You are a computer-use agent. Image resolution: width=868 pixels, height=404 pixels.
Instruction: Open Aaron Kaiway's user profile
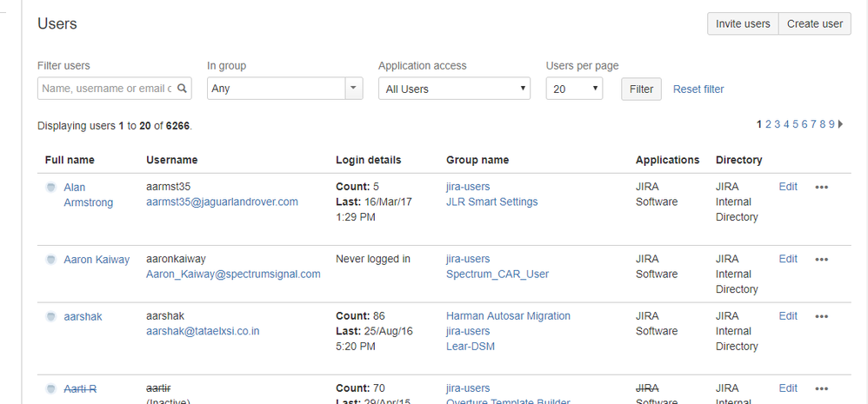coord(97,259)
